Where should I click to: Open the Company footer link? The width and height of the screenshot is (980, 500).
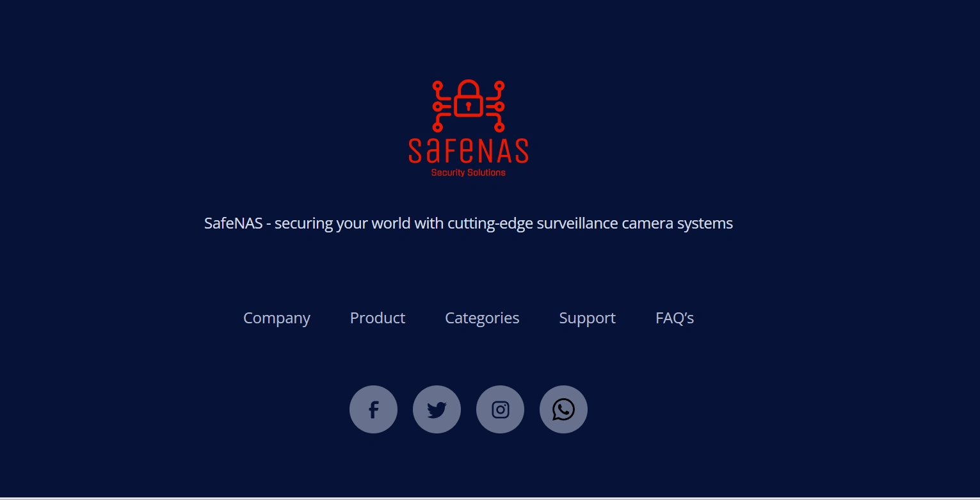(x=277, y=318)
